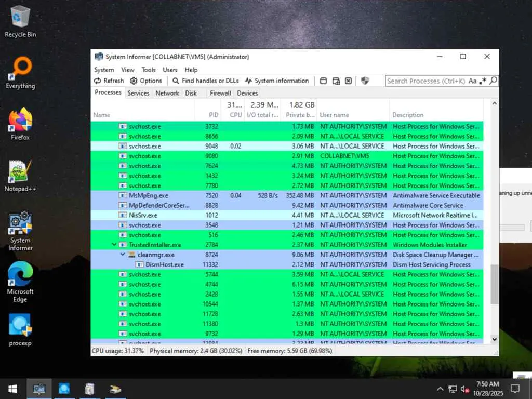Select the Processes tab
The width and height of the screenshot is (532, 399).
tap(108, 92)
